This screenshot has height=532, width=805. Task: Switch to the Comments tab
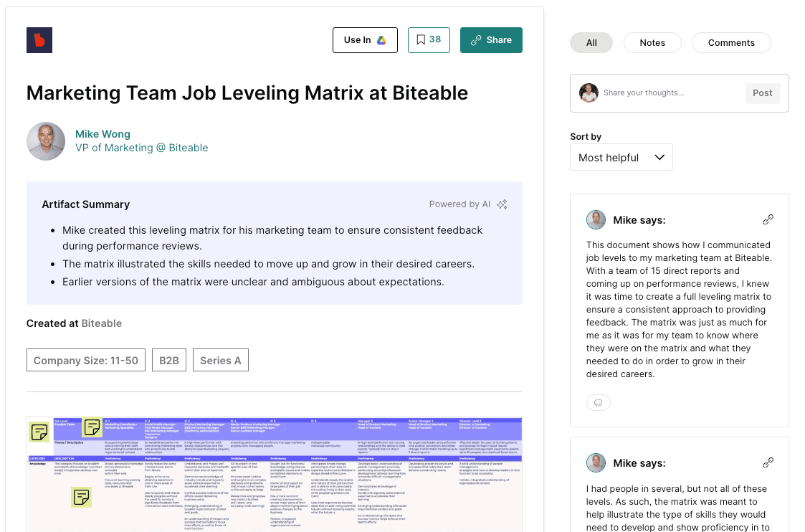pos(731,42)
